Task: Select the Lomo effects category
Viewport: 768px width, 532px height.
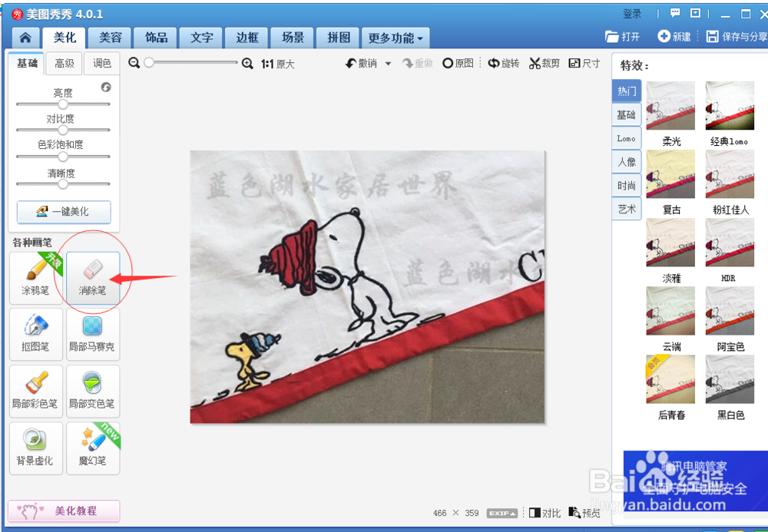Action: click(627, 138)
